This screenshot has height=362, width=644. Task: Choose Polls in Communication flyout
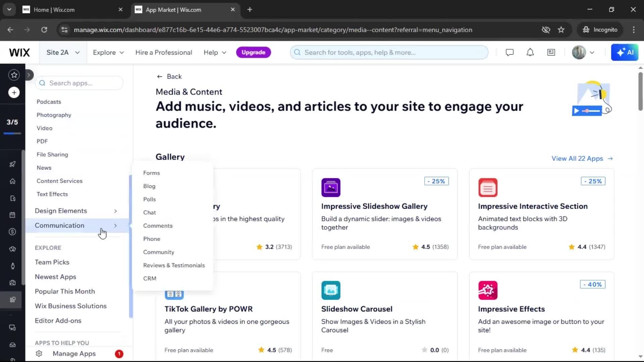(x=149, y=199)
